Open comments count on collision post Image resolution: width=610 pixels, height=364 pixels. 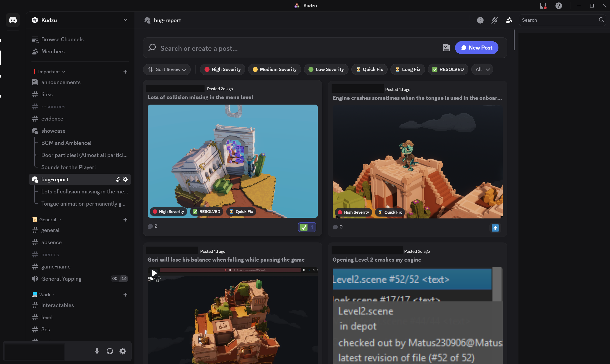pos(153,226)
